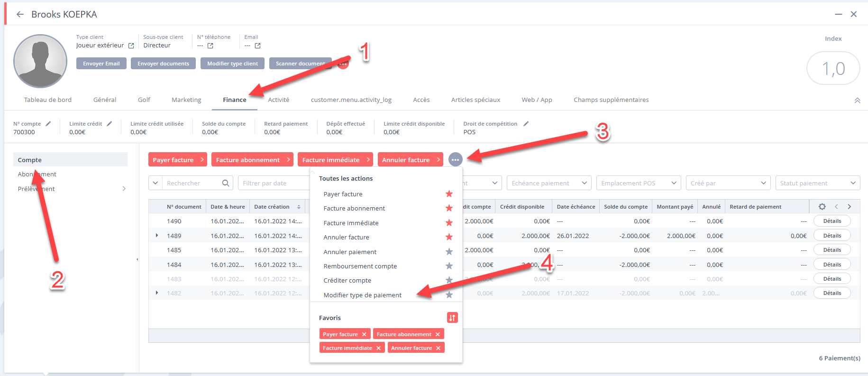The height and width of the screenshot is (376, 868).
Task: Select Abonnement in the left sidebar
Action: click(x=37, y=174)
